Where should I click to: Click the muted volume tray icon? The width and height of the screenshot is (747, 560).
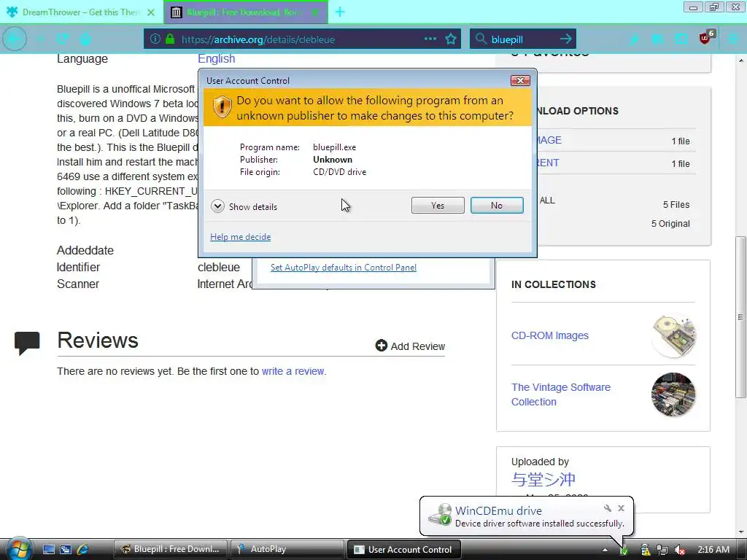679,550
